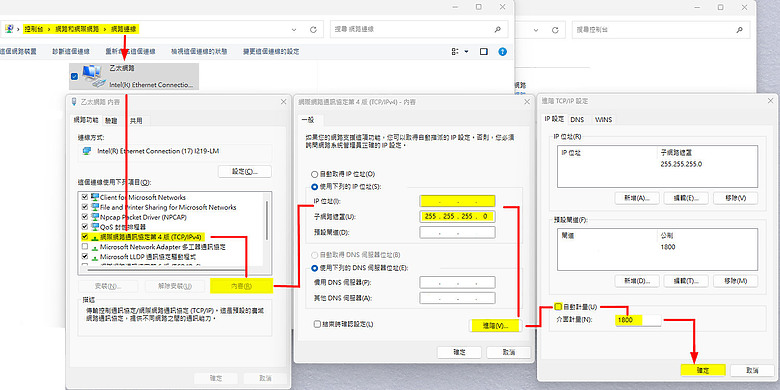Click 診斷這個連線 in the toolbar
The width and height of the screenshot is (780, 390).
point(71,52)
